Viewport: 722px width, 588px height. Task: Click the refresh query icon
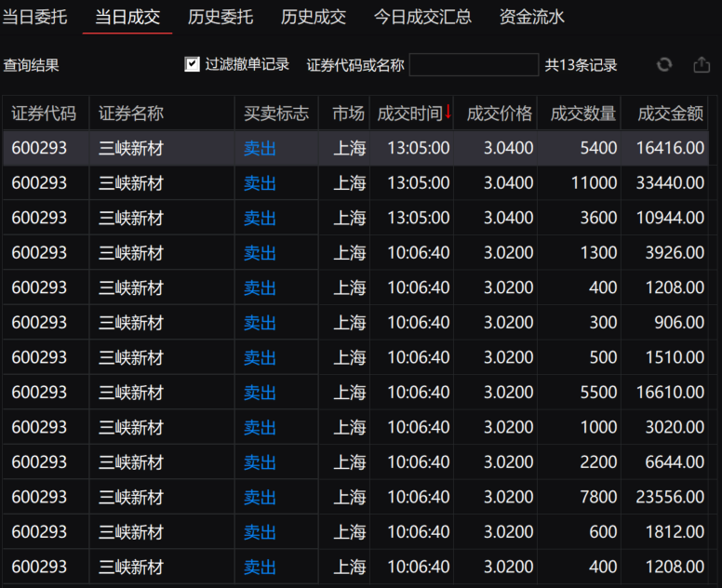(x=664, y=65)
